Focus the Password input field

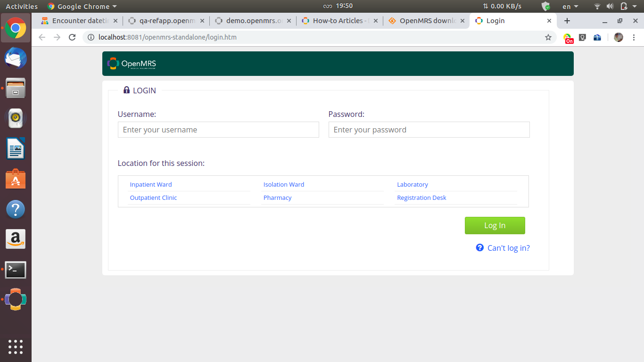tap(429, 130)
